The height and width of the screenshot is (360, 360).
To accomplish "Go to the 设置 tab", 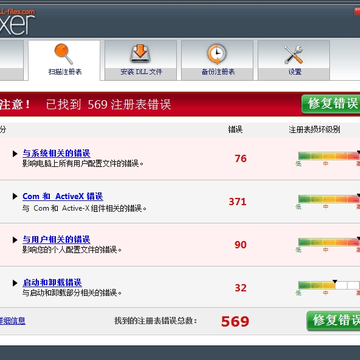I will pos(294,60).
